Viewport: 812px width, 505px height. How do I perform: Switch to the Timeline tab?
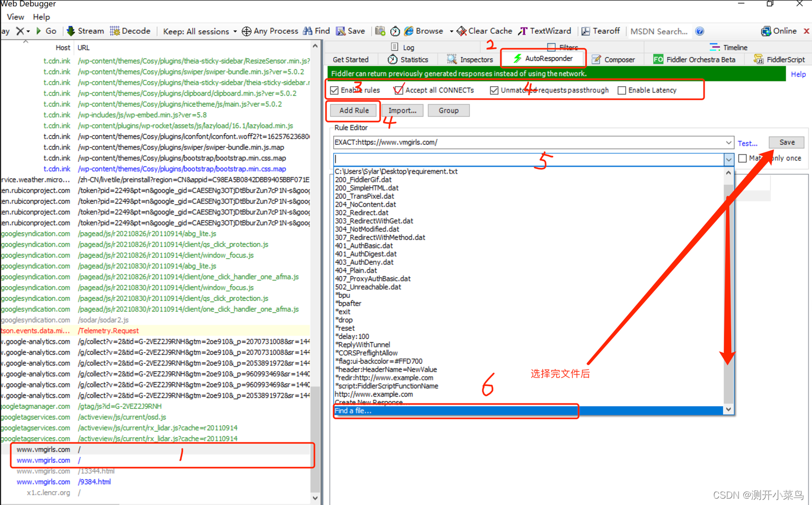tap(728, 47)
